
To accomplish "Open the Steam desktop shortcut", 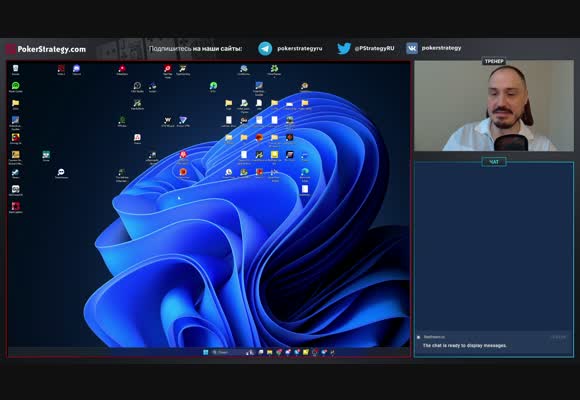I will tap(15, 174).
